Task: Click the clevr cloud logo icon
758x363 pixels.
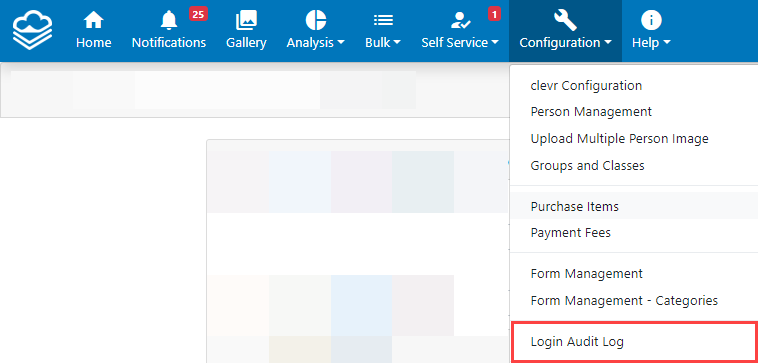Action: pos(33,31)
